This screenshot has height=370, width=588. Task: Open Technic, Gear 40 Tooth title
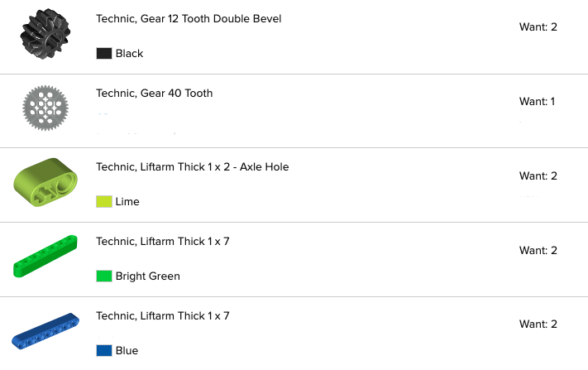[154, 93]
